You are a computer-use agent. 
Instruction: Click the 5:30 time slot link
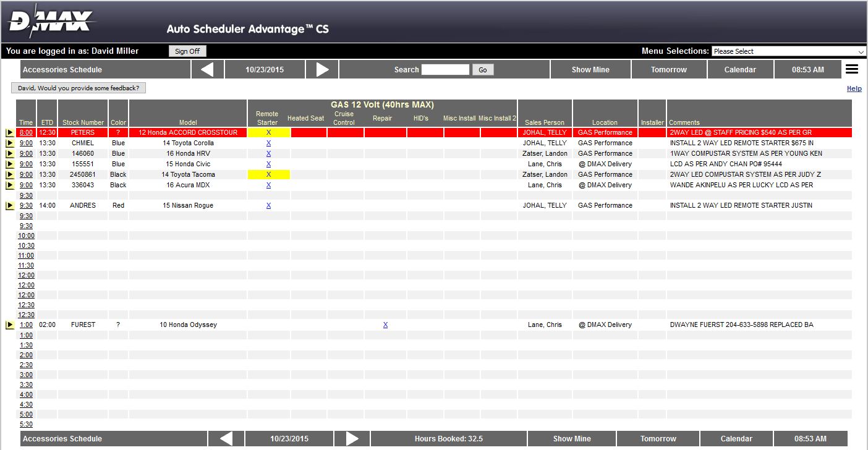click(26, 424)
